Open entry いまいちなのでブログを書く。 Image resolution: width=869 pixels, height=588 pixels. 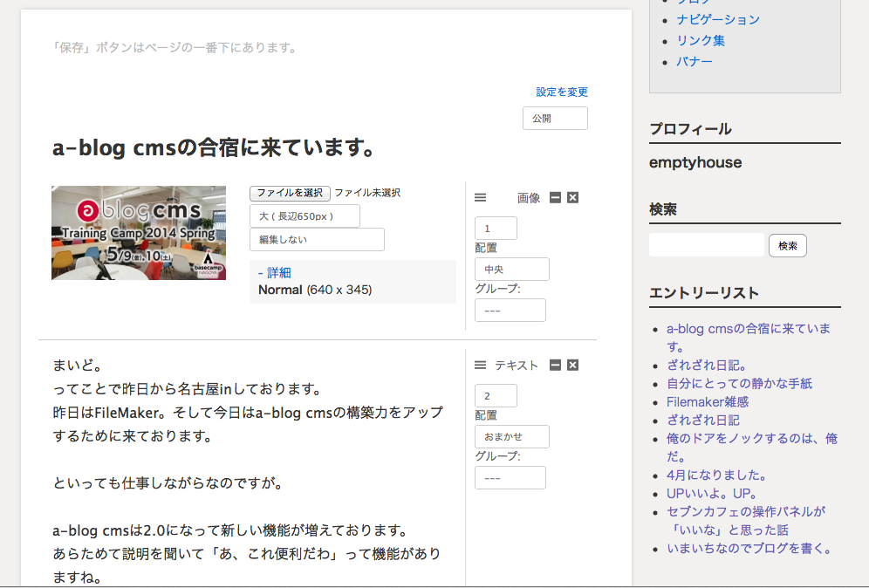[749, 548]
